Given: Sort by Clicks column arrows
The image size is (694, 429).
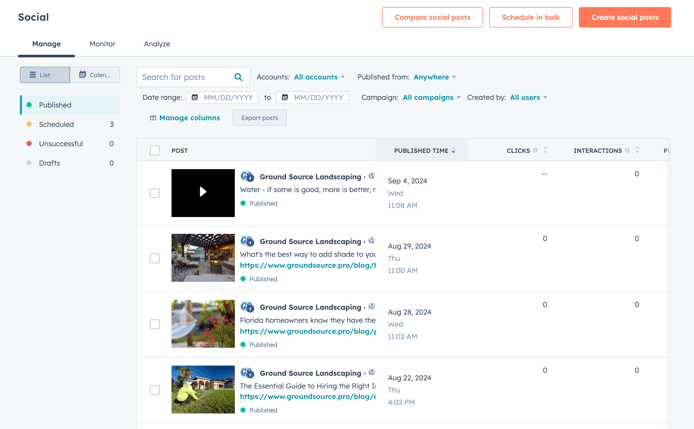Looking at the screenshot, I should click(x=545, y=151).
